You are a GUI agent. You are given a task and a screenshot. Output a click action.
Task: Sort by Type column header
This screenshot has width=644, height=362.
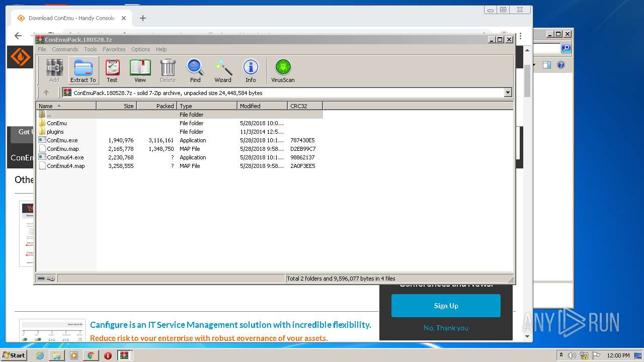coord(207,106)
